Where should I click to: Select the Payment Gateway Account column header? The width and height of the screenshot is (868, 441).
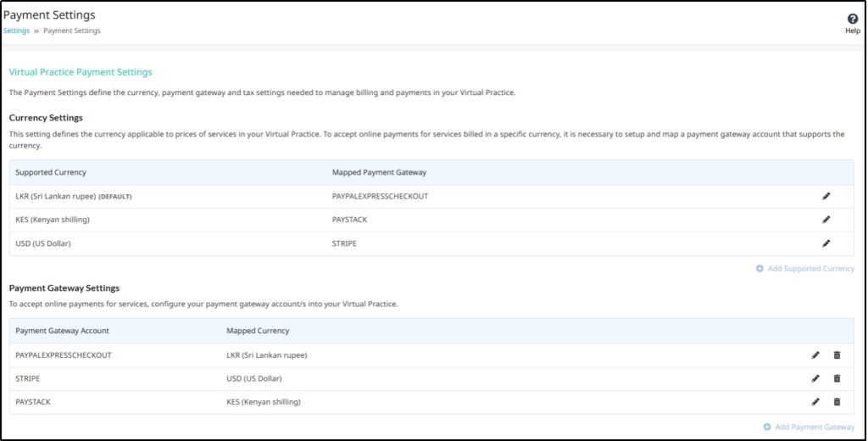pyautogui.click(x=62, y=331)
